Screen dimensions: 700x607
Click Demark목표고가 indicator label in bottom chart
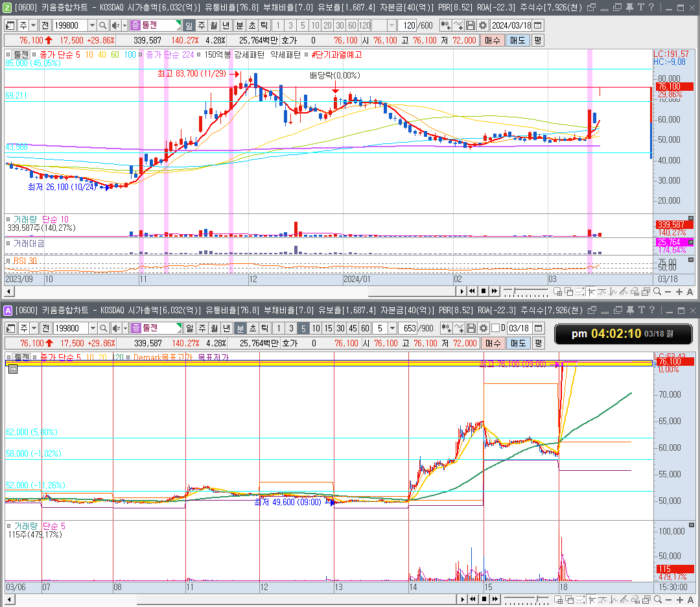[x=163, y=358]
